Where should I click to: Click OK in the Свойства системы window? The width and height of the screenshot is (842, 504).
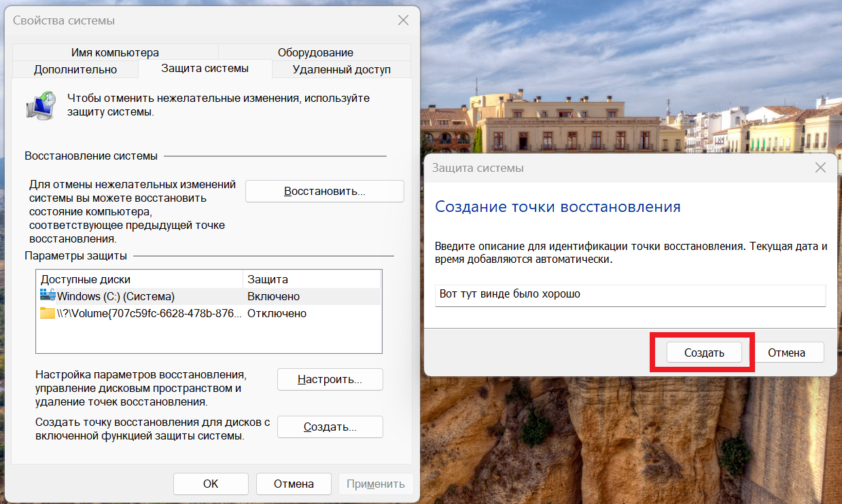click(211, 484)
